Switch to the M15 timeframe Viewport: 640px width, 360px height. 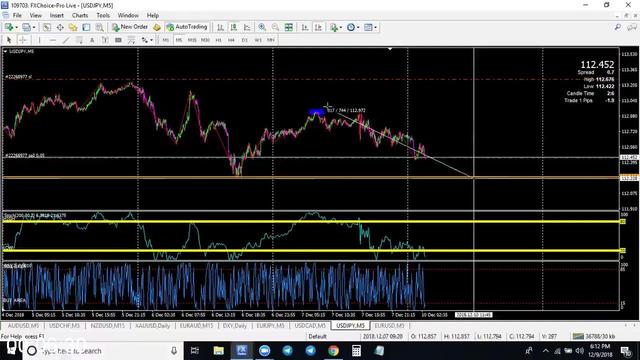coord(192,40)
